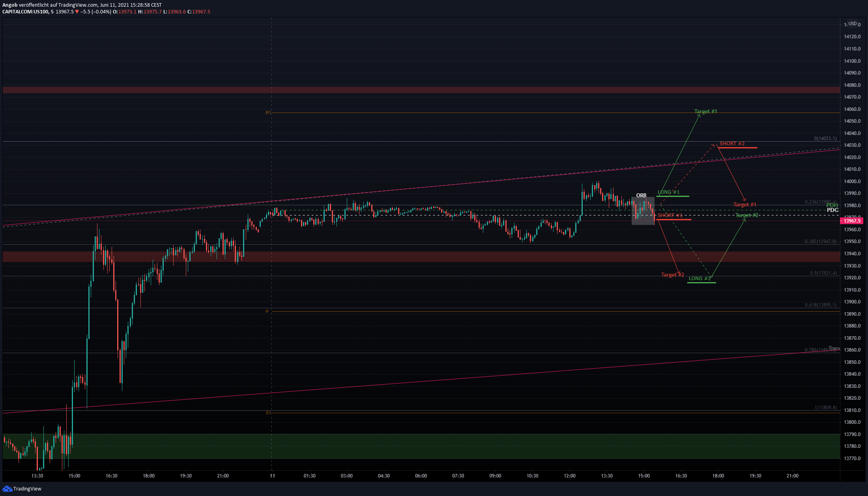
Task: Click the LONG #2 green label
Action: 700,279
